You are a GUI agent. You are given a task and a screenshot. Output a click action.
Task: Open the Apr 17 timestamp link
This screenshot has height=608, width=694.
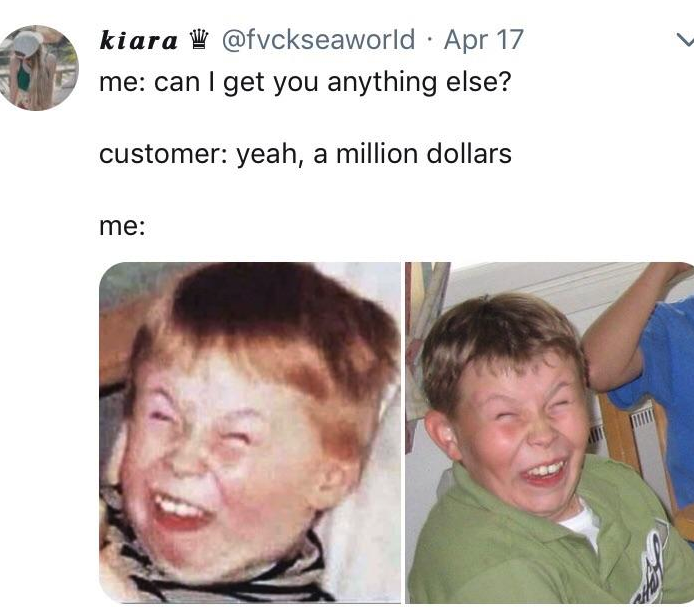click(x=484, y=40)
